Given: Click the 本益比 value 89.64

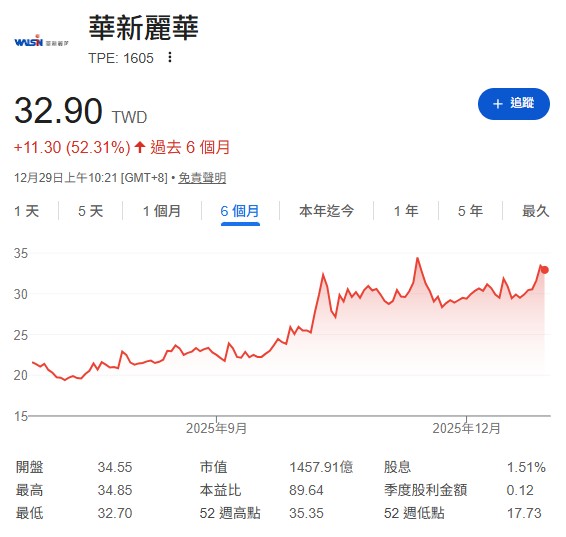Looking at the screenshot, I should [x=306, y=490].
